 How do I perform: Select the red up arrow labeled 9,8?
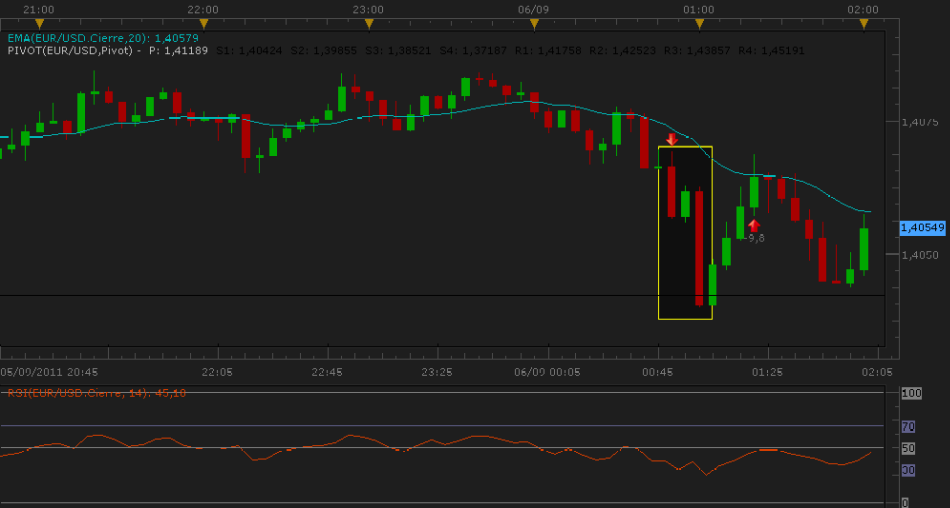[754, 226]
